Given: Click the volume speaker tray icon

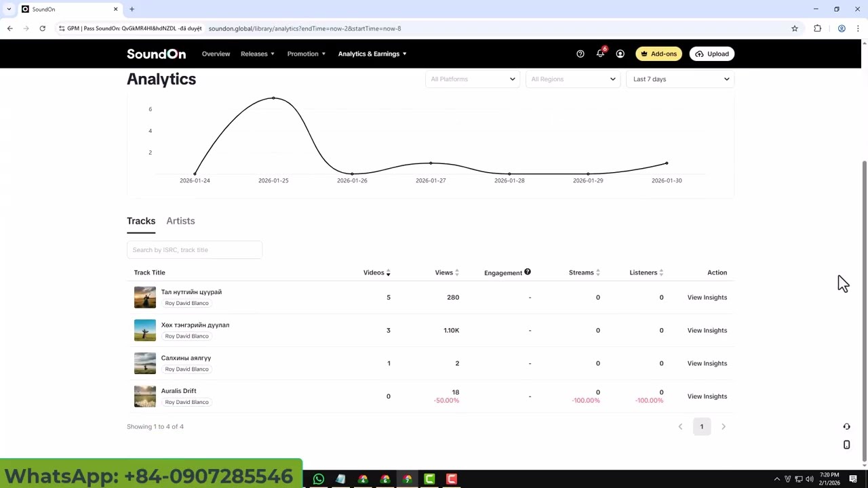Looking at the screenshot, I should 810,479.
